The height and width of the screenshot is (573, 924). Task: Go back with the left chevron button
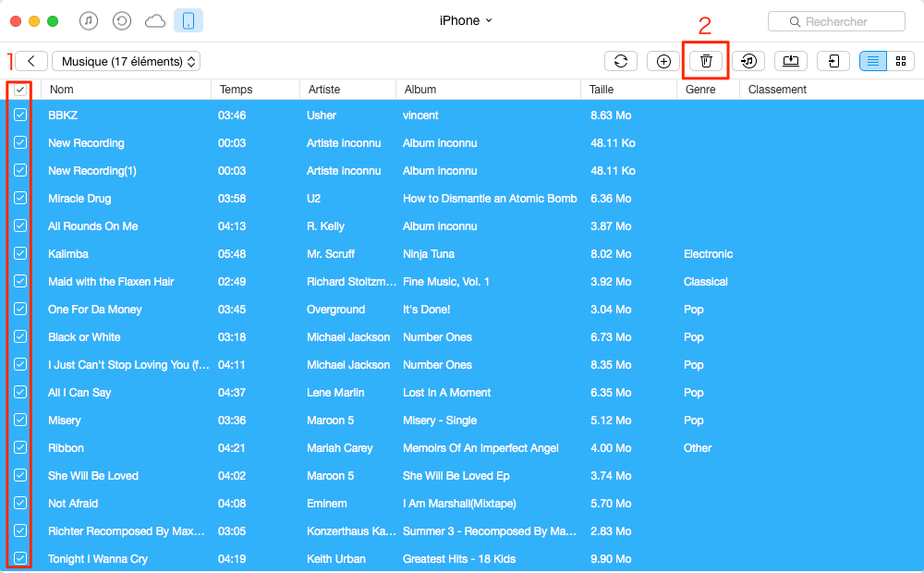coord(31,61)
